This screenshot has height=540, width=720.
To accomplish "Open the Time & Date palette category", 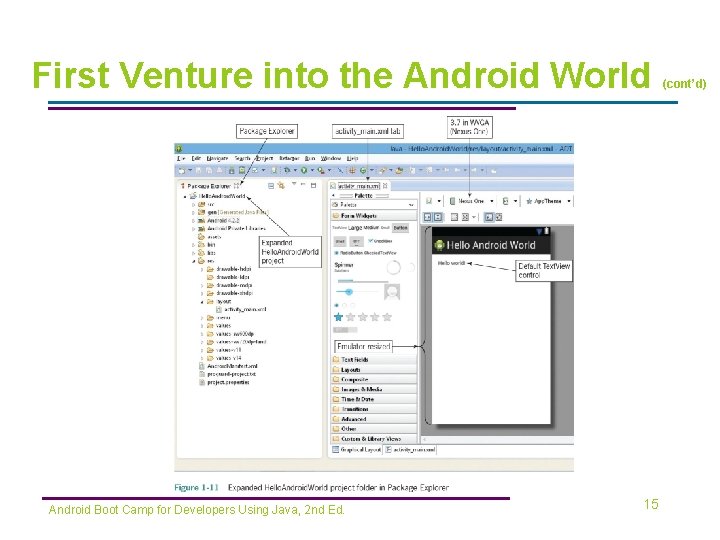I will tap(374, 399).
